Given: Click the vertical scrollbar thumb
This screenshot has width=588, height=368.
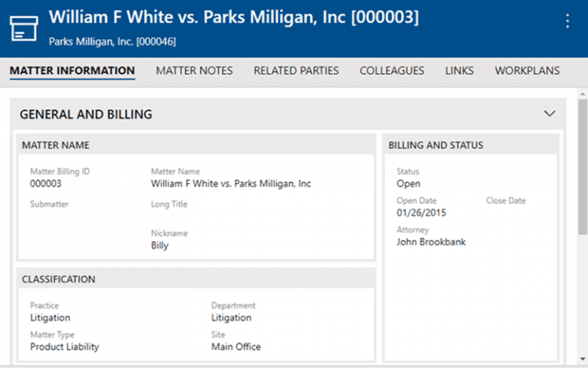Looking at the screenshot, I should pyautogui.click(x=583, y=167).
